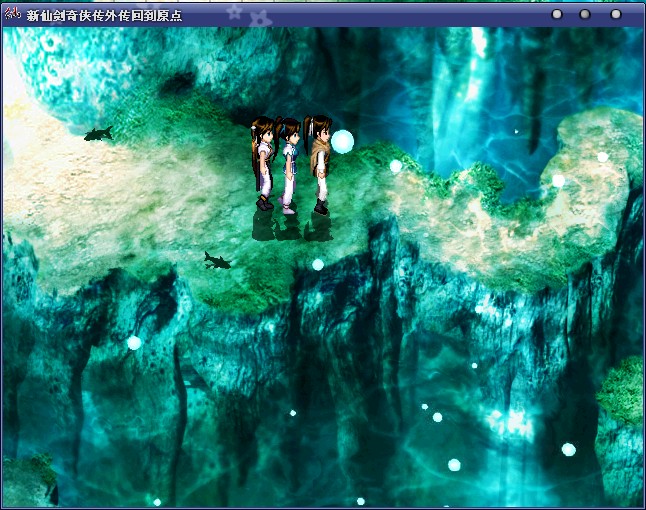646x510 pixels.
Task: Click the window title 新仙剑奇侠传外传回到原点
Action: [x=104, y=16]
